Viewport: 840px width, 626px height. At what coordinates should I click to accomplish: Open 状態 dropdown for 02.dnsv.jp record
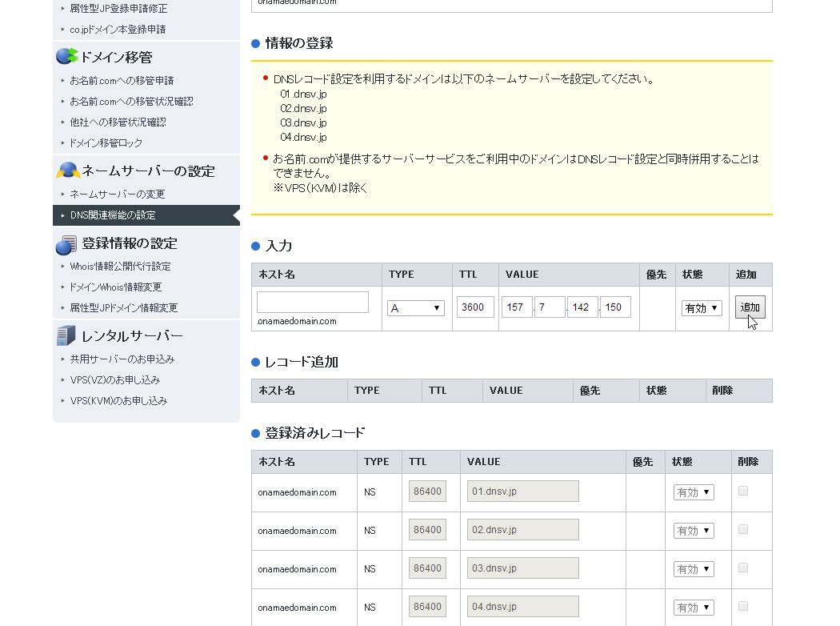694,531
